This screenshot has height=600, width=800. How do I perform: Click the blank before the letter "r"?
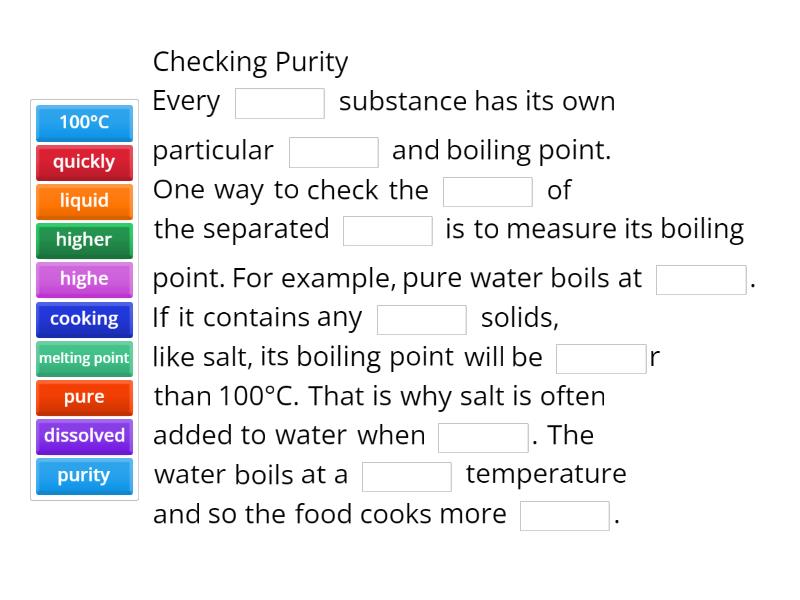tap(601, 356)
